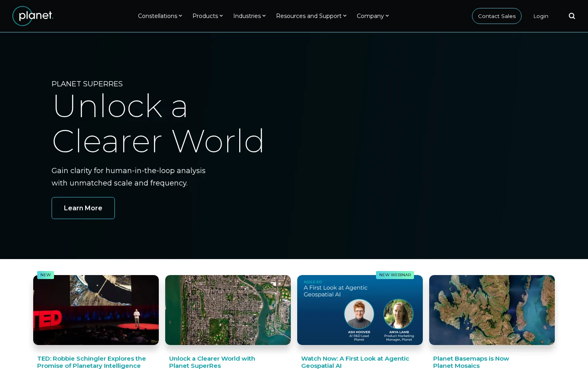
Task: Expand the Constellations menu
Action: [160, 16]
